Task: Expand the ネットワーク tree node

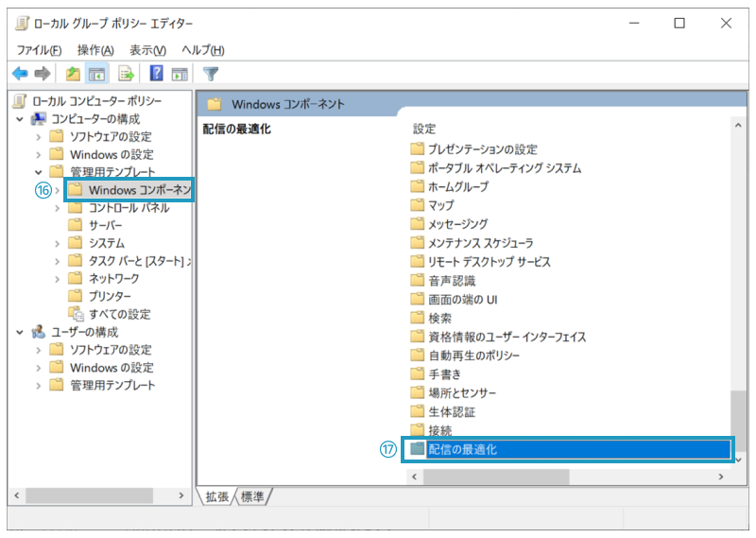Action: [58, 279]
